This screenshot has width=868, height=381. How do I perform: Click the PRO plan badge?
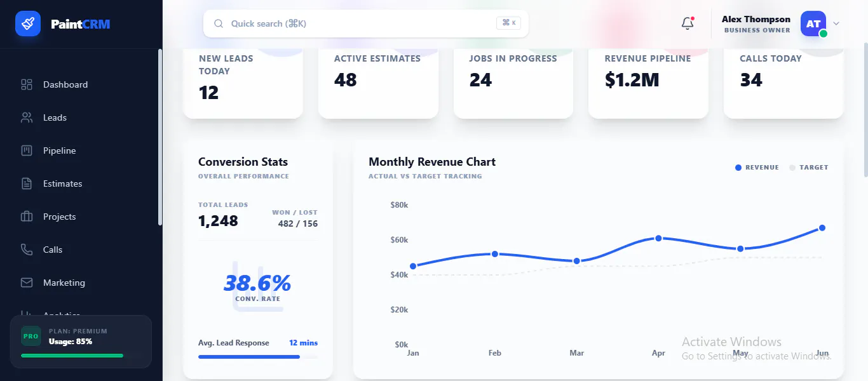tap(31, 336)
